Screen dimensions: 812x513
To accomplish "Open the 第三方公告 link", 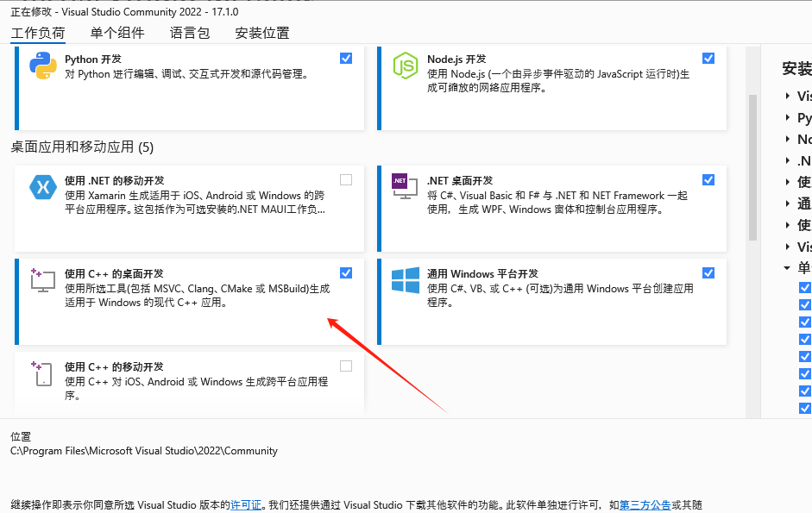I will (x=645, y=504).
